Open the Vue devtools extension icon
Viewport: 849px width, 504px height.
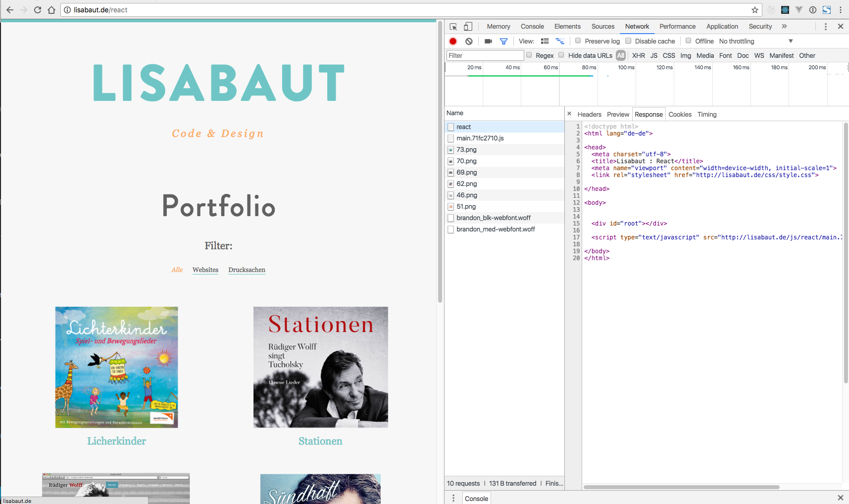799,10
